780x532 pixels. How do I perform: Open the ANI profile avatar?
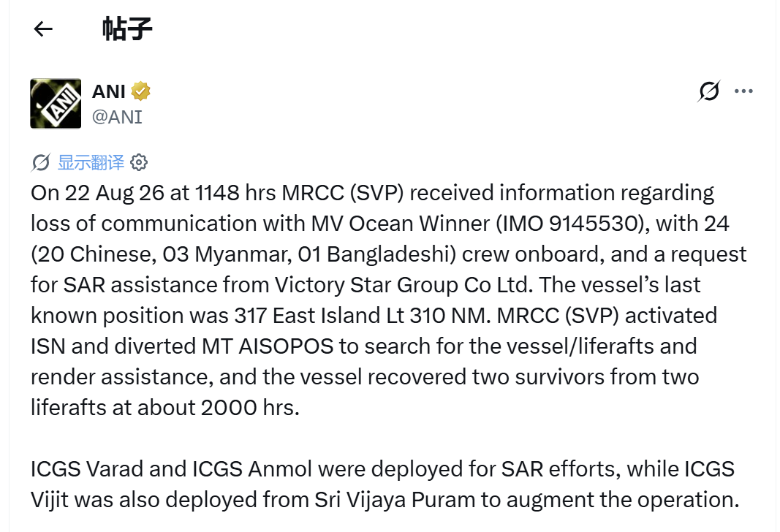[x=56, y=104]
